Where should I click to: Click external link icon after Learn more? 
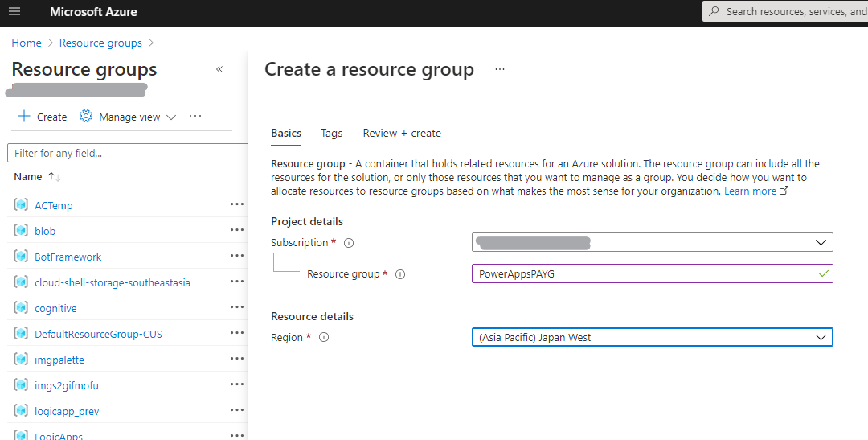click(784, 191)
